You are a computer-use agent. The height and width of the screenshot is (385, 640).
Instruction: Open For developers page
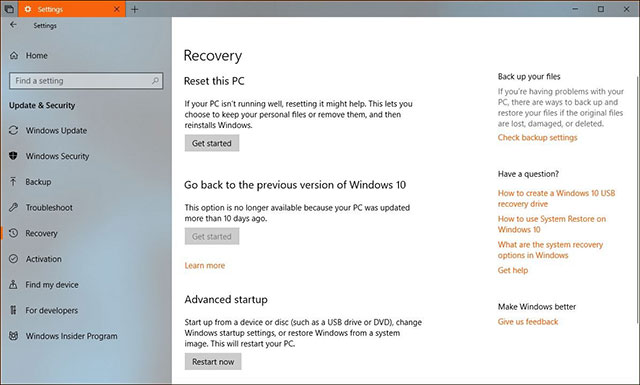(x=51, y=311)
